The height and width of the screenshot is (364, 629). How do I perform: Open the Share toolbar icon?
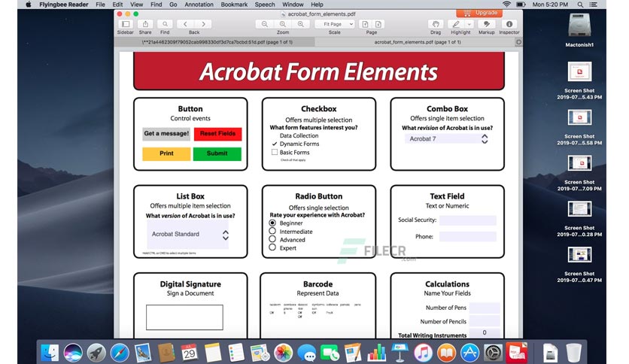point(145,24)
